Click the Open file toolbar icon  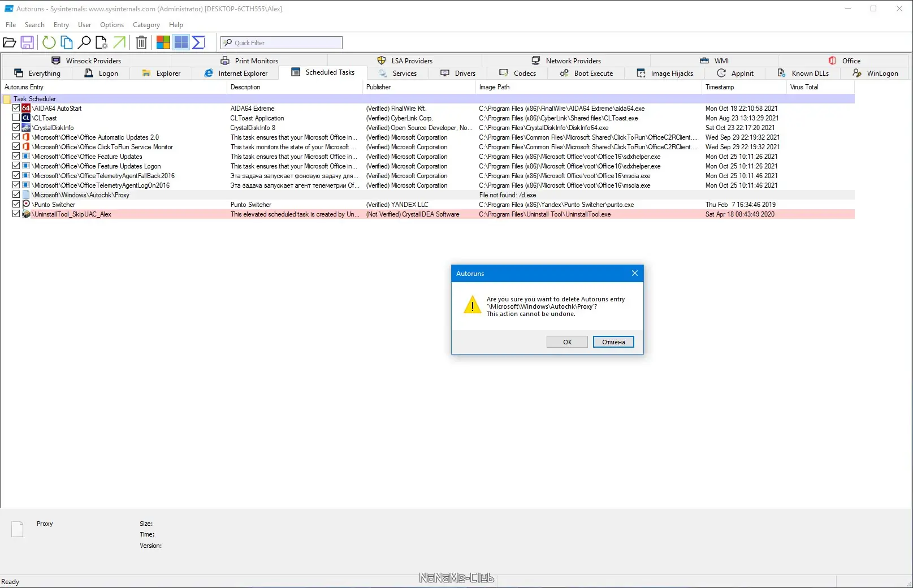(10, 42)
